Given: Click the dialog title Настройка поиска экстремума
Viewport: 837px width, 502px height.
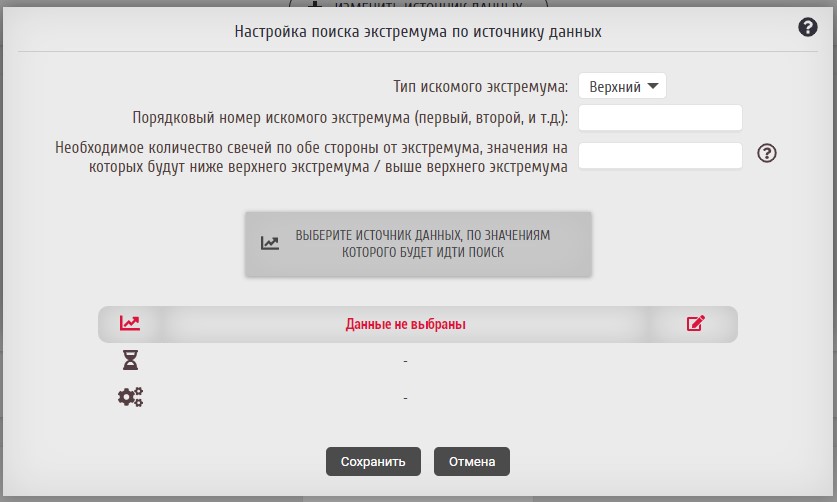Looking at the screenshot, I should click(418, 31).
